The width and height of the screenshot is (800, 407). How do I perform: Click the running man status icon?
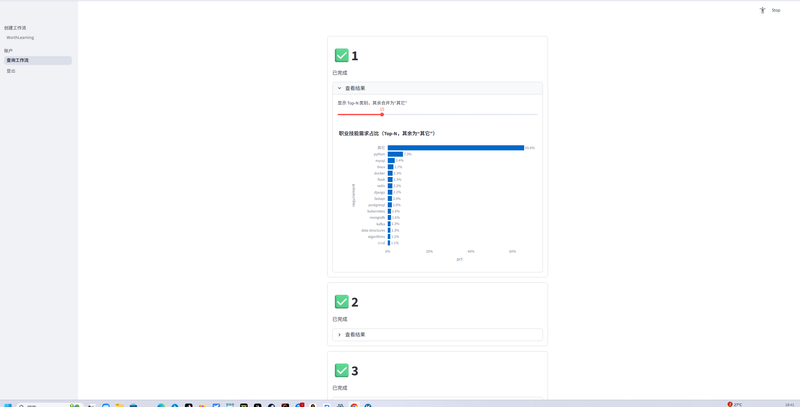(x=762, y=10)
